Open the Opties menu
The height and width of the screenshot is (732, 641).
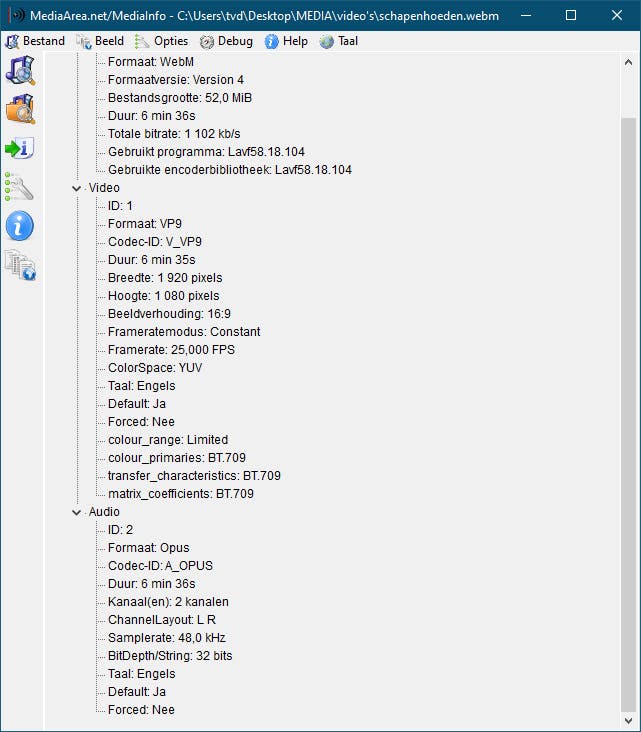coord(162,41)
